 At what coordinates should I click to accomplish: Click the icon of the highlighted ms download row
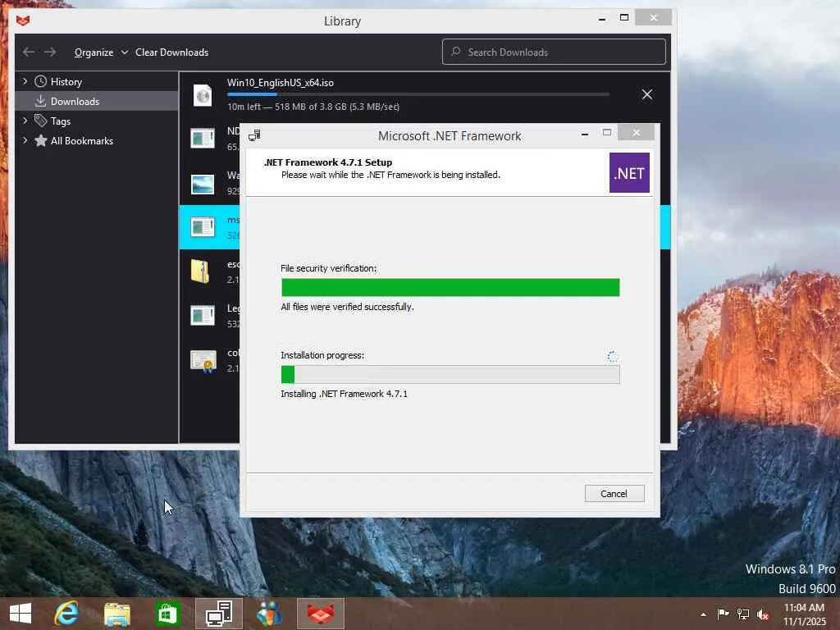pyautogui.click(x=203, y=226)
